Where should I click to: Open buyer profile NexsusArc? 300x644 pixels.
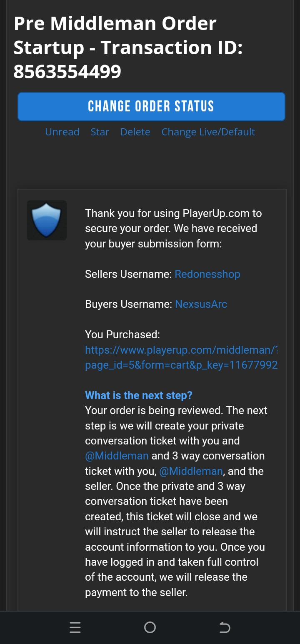pyautogui.click(x=201, y=304)
